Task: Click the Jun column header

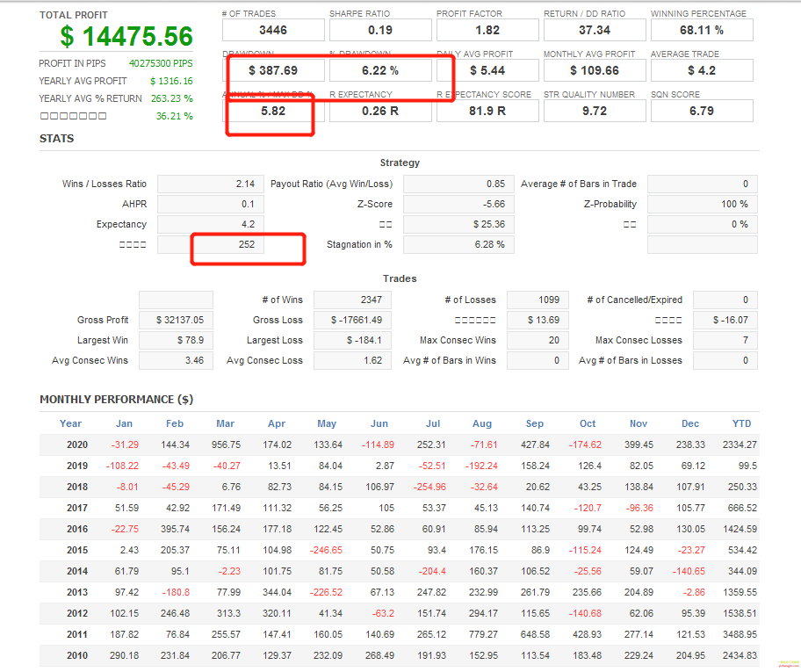Action: point(379,423)
